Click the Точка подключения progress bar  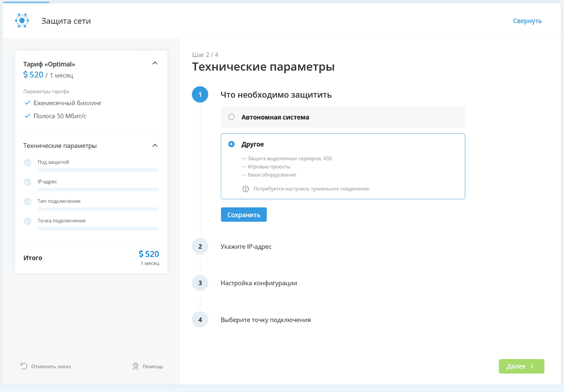pos(98,229)
